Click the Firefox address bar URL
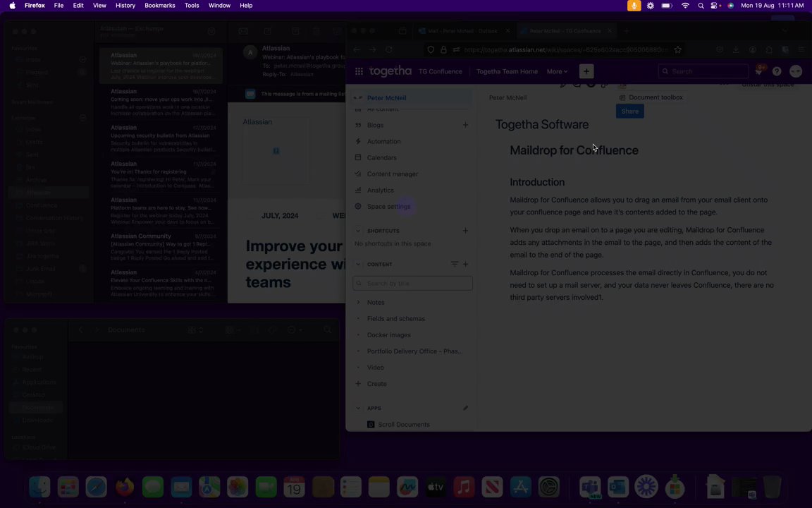The height and width of the screenshot is (508, 812). coord(565,50)
